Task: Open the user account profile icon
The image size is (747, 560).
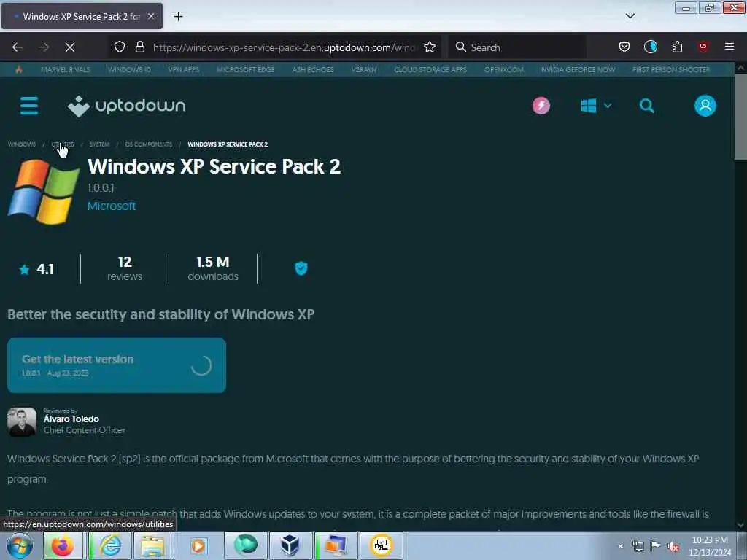Action: tap(705, 106)
